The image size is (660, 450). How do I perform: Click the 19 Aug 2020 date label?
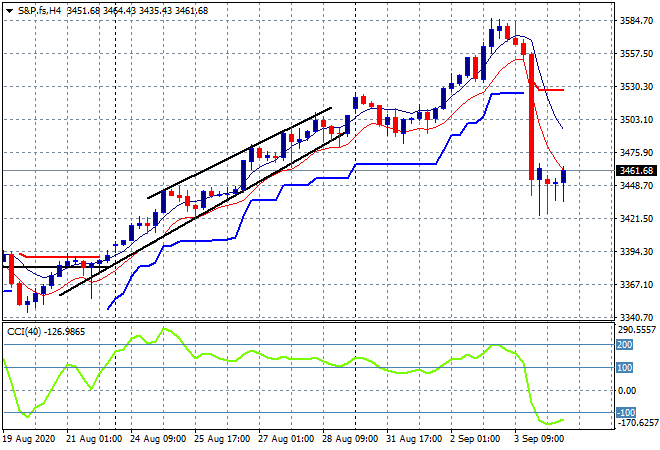tap(29, 439)
